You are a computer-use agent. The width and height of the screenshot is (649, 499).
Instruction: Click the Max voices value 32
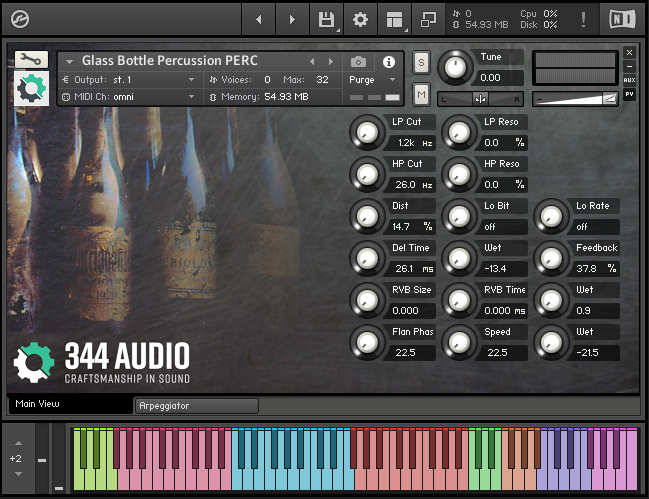point(322,79)
